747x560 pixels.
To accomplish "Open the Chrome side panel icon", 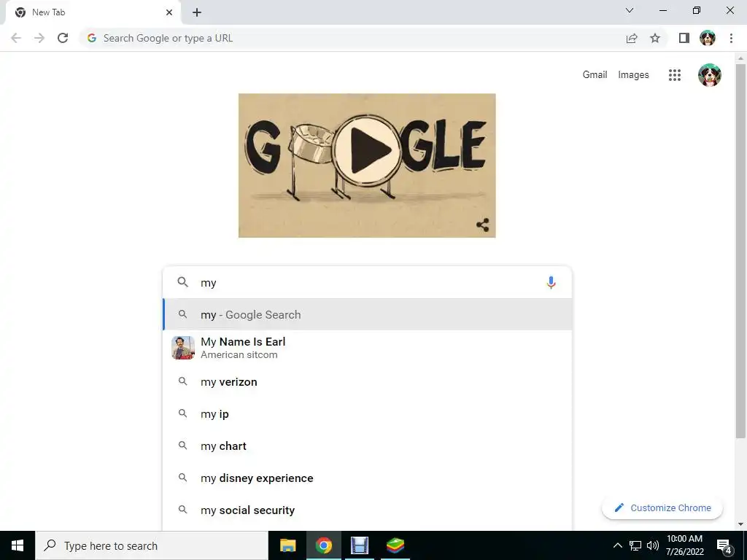I will pyautogui.click(x=684, y=38).
